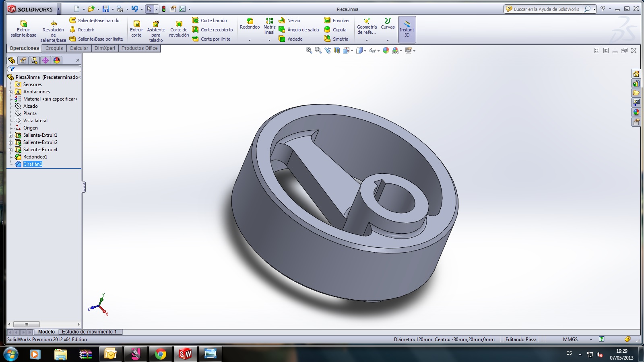Click the feature tree filter field
The height and width of the screenshot is (362, 644).
click(44, 69)
